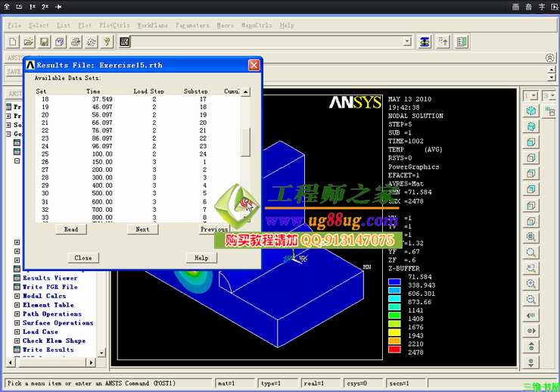560x392 pixels.
Task: Expand the Surface Operations tree node
Action: pos(17,322)
